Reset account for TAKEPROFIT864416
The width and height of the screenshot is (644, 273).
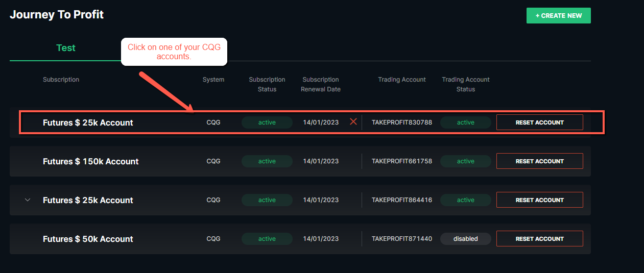tap(539, 200)
